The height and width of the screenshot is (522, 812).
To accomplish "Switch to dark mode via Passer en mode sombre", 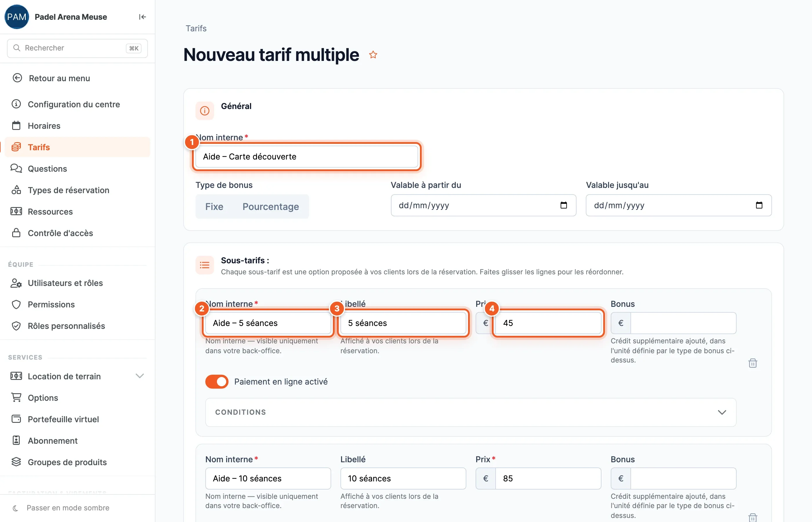I will 68,508.
